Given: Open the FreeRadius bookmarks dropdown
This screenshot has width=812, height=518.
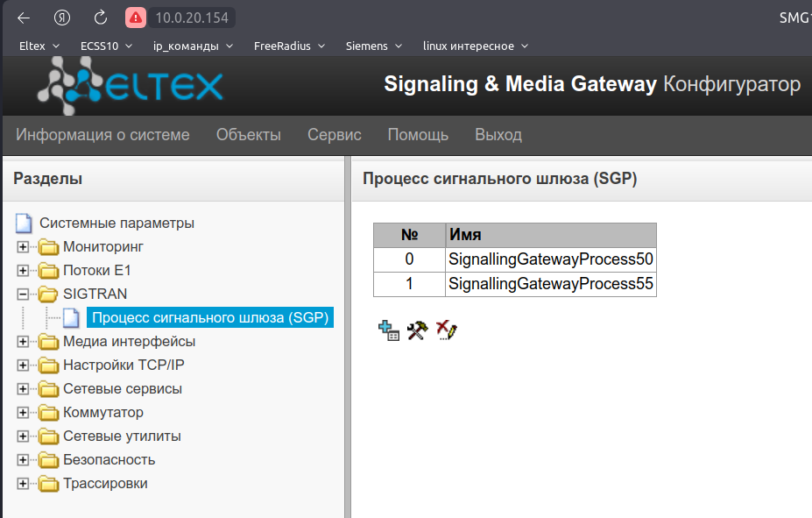Looking at the screenshot, I should (289, 46).
